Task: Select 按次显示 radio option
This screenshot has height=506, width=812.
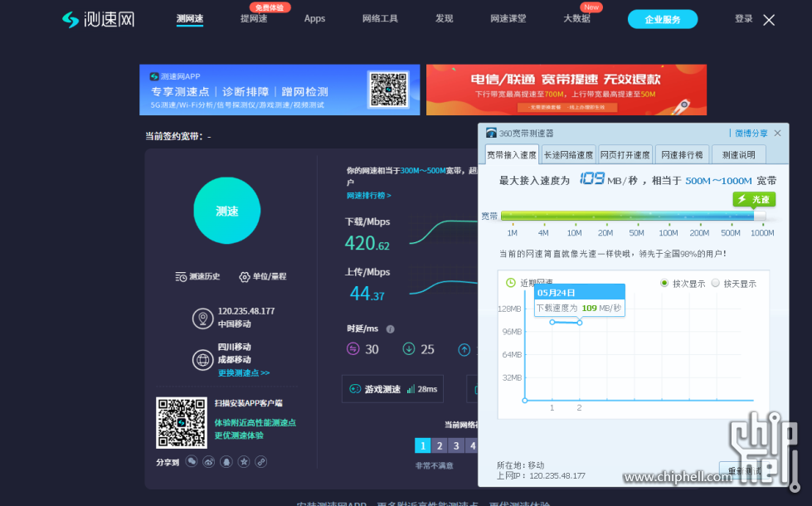Action: coord(664,283)
